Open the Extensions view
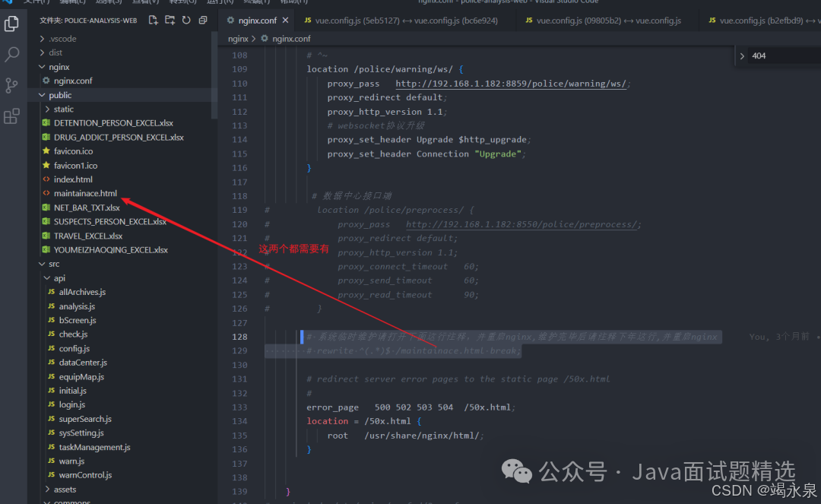The width and height of the screenshot is (821, 504). (11, 116)
